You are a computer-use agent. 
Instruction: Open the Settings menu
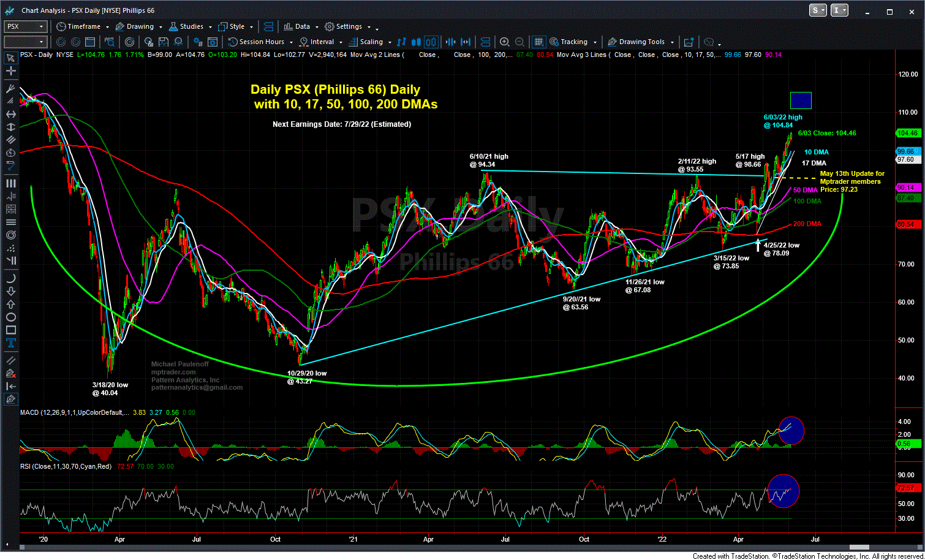point(348,26)
